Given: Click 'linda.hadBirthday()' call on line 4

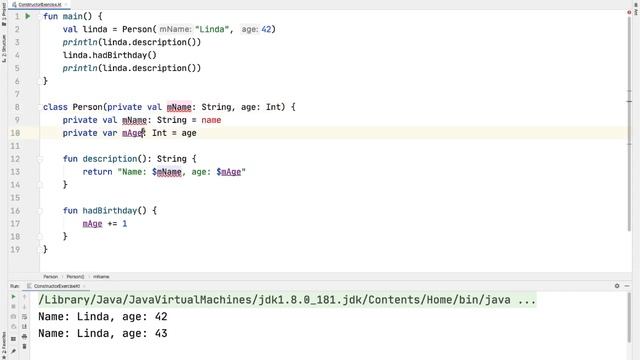Looking at the screenshot, I should (x=109, y=55).
